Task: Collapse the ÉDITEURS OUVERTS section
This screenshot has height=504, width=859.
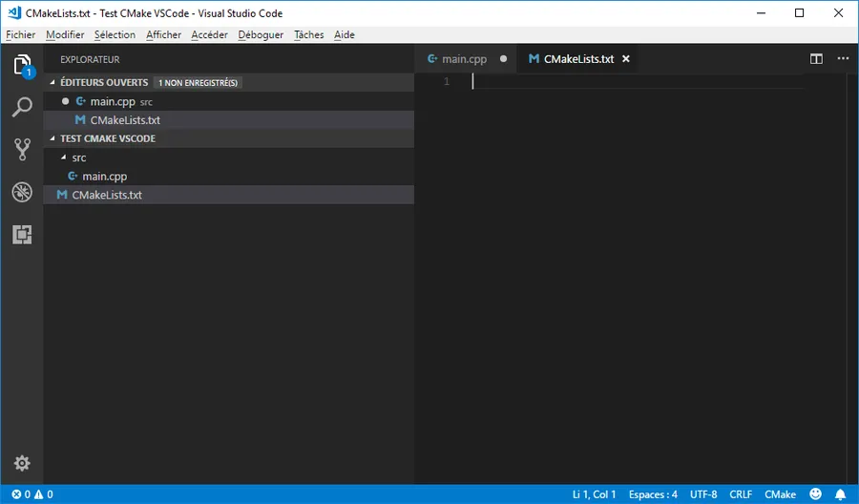Action: pyautogui.click(x=52, y=82)
